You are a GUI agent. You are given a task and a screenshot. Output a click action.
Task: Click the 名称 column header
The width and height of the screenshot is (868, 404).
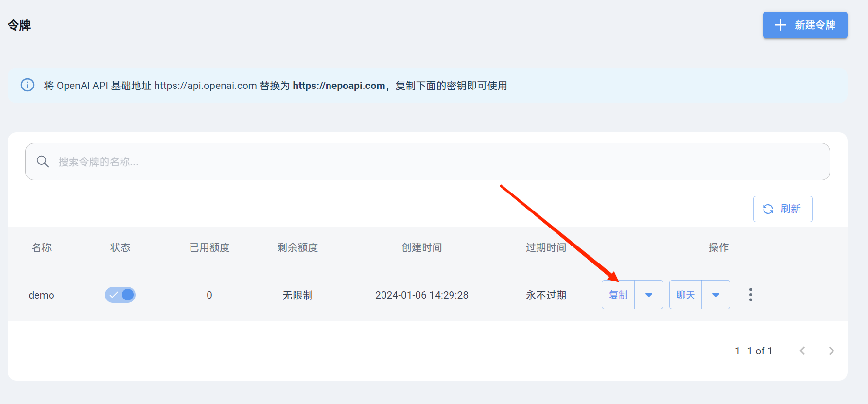(42, 247)
